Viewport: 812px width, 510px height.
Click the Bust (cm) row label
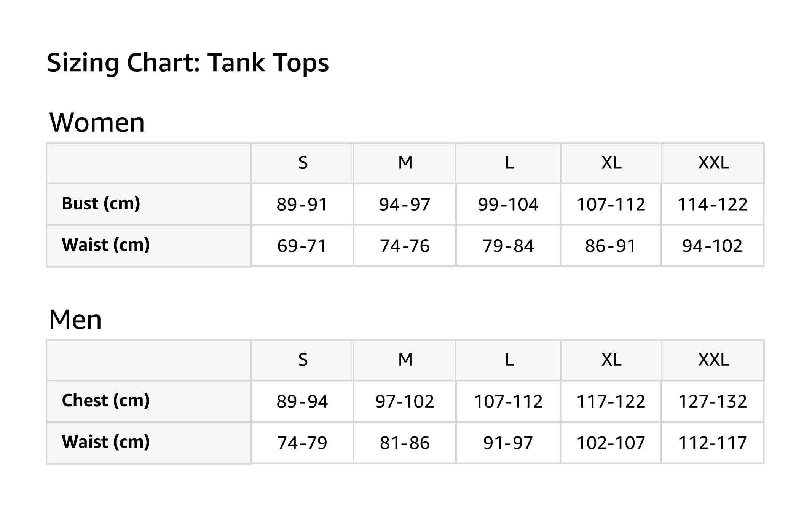point(101,203)
